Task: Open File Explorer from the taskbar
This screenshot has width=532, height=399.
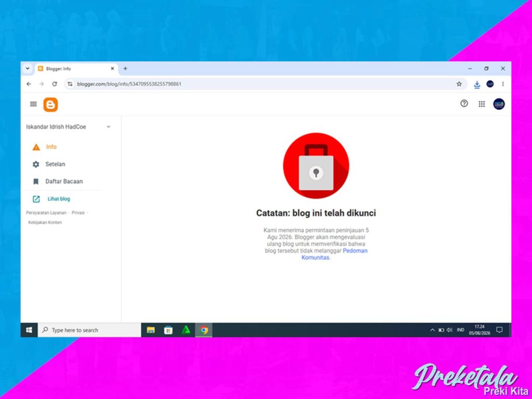Action: pos(151,330)
